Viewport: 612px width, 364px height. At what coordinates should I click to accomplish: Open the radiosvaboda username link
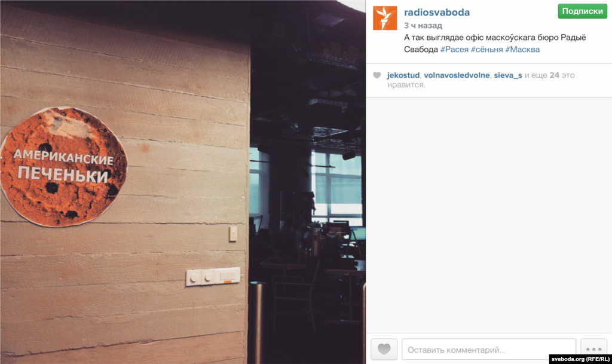437,12
